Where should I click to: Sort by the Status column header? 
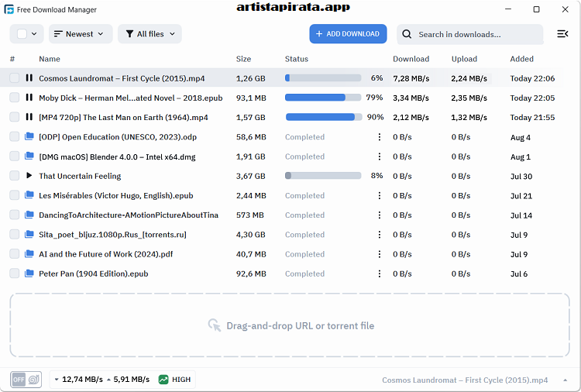(297, 59)
